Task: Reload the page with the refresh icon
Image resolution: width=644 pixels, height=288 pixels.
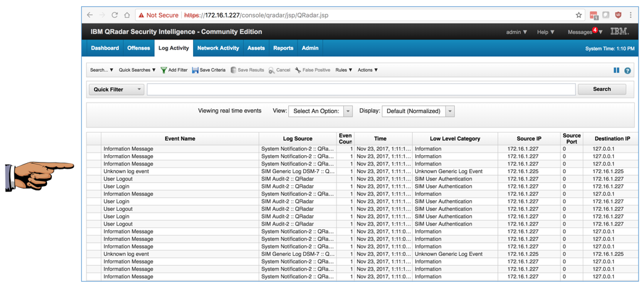Action: click(x=114, y=15)
